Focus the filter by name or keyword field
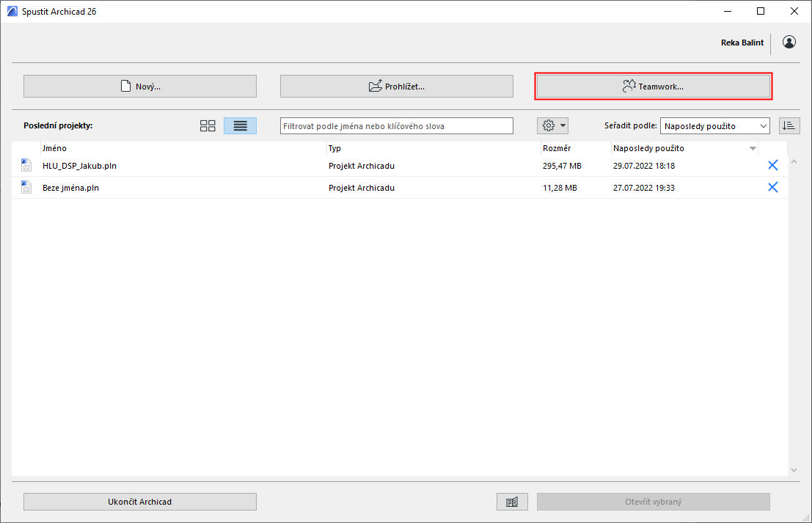Image resolution: width=812 pixels, height=523 pixels. coord(397,126)
